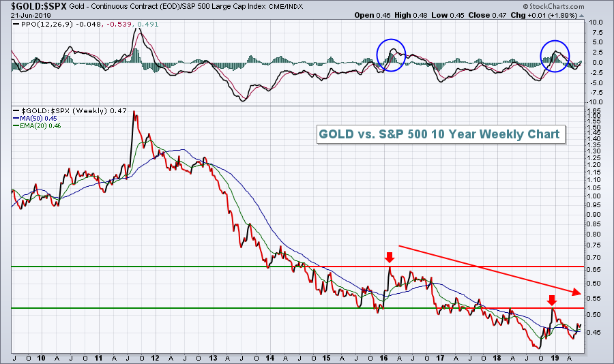Screen dimensions: 614x364
Task: Click the 0.65 price axis label
Action: (x=594, y=270)
